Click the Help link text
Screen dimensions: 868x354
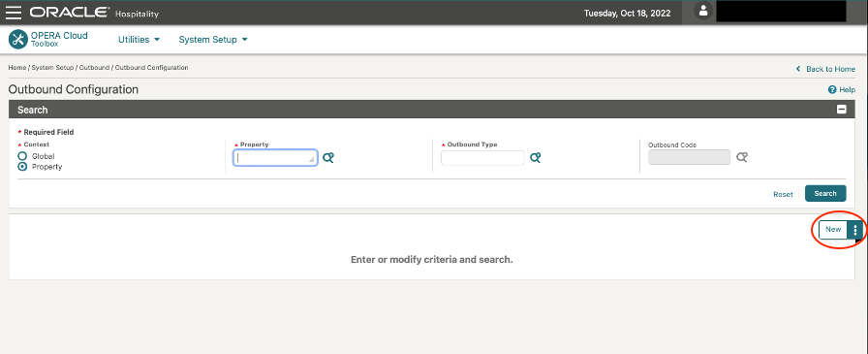coord(847,90)
